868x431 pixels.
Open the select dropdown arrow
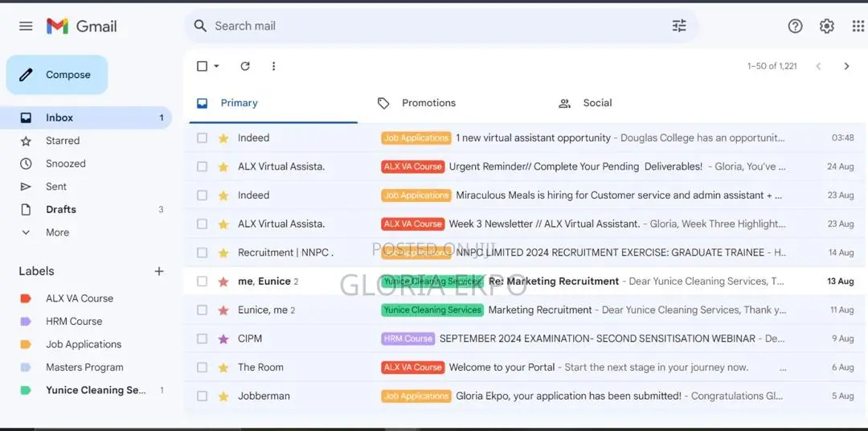[216, 66]
